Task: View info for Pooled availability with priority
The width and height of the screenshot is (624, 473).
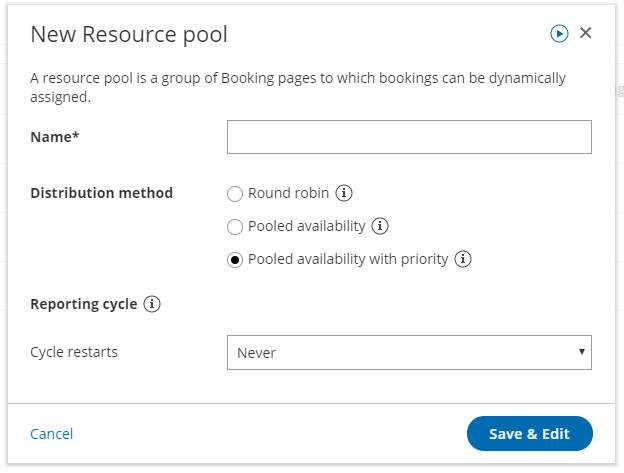Action: pos(463,259)
